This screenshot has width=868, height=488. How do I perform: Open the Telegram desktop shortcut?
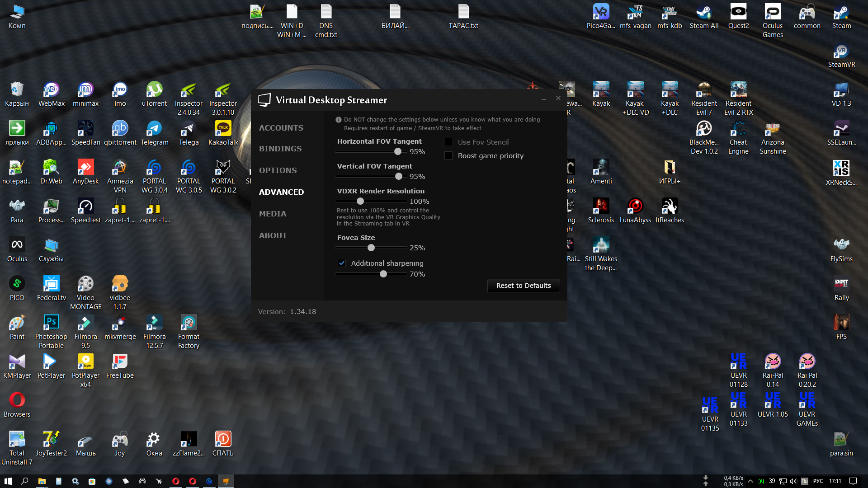(154, 134)
